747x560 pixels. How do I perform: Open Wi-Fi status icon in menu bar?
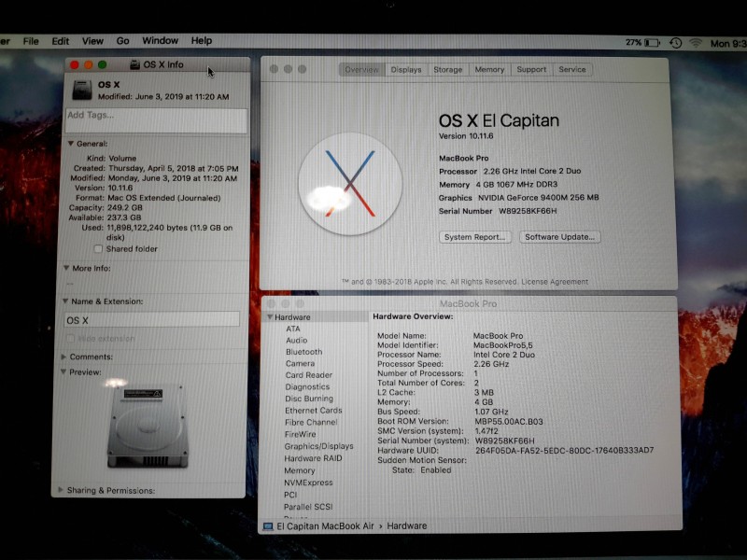696,43
